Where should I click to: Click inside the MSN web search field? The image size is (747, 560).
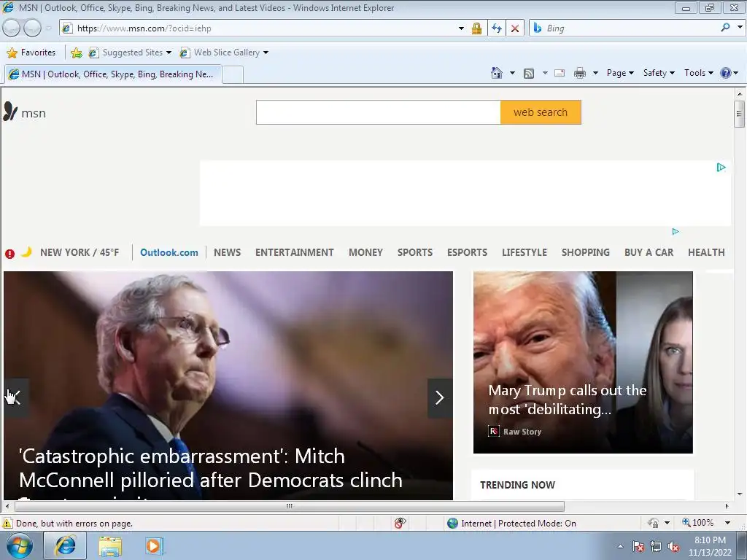point(379,112)
